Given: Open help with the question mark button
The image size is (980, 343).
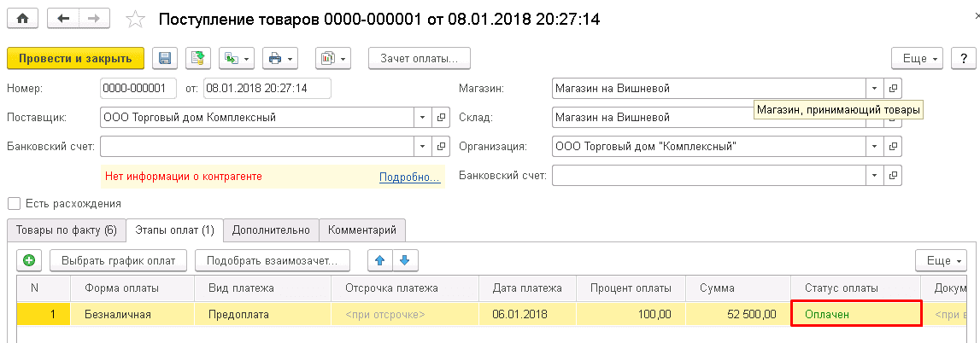Looking at the screenshot, I should [964, 59].
